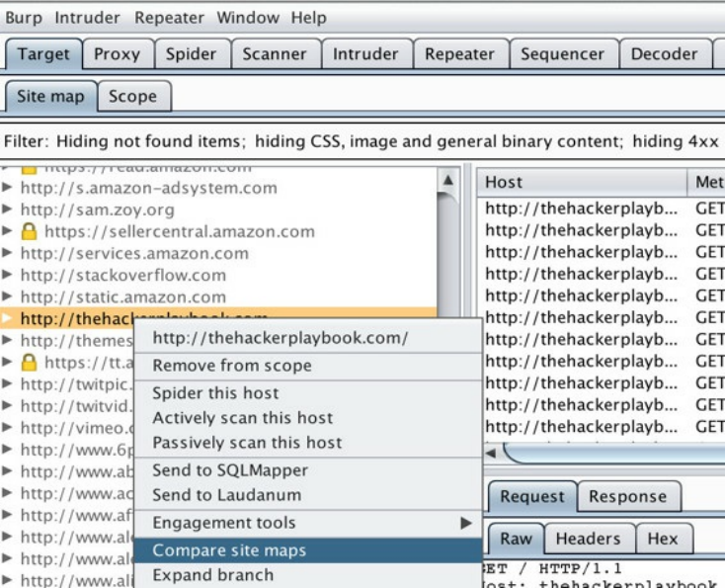The width and height of the screenshot is (725, 588).
Task: Choose Remove from scope
Action: point(308,366)
